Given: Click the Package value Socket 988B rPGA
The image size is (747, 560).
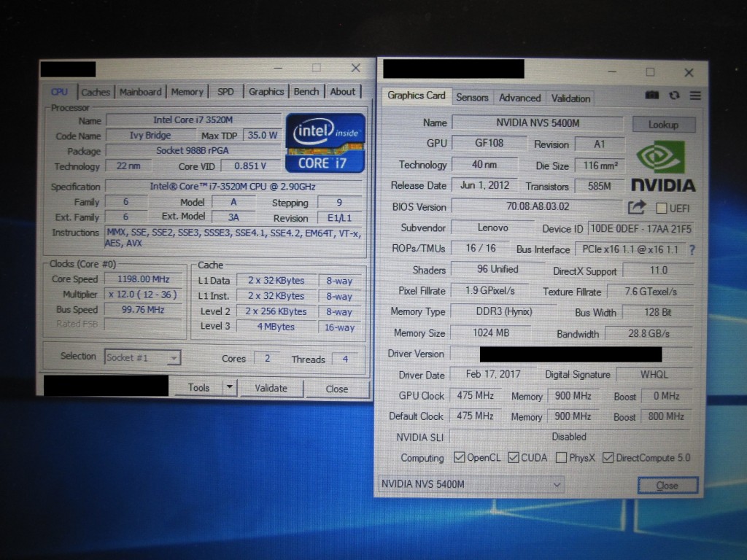Looking at the screenshot, I should [x=193, y=150].
